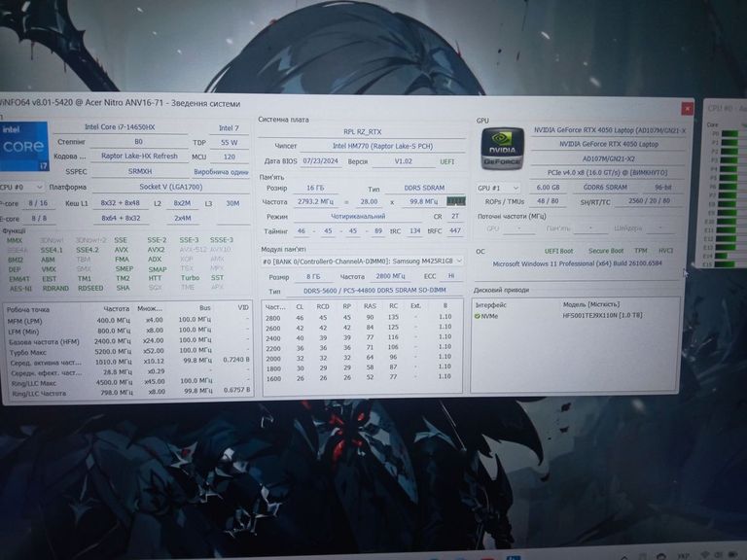Click the 'RAS' column header in timings table
Viewport: 747px width, 560px height.
coord(370,306)
